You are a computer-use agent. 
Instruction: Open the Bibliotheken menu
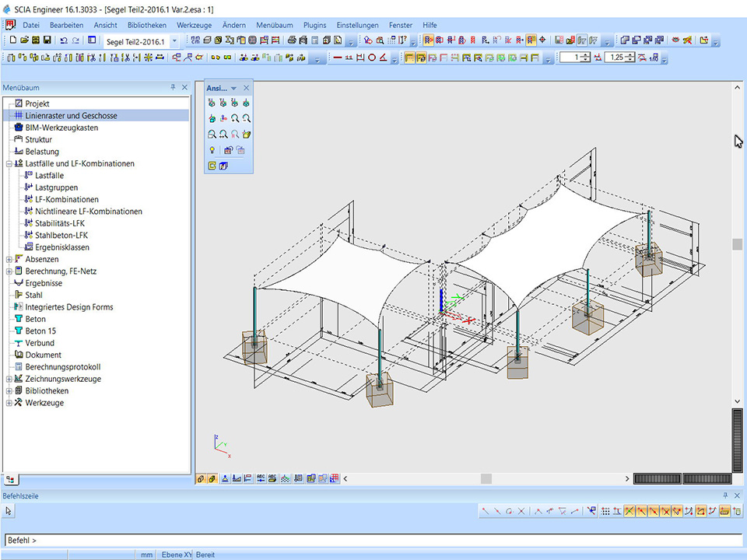(x=147, y=25)
